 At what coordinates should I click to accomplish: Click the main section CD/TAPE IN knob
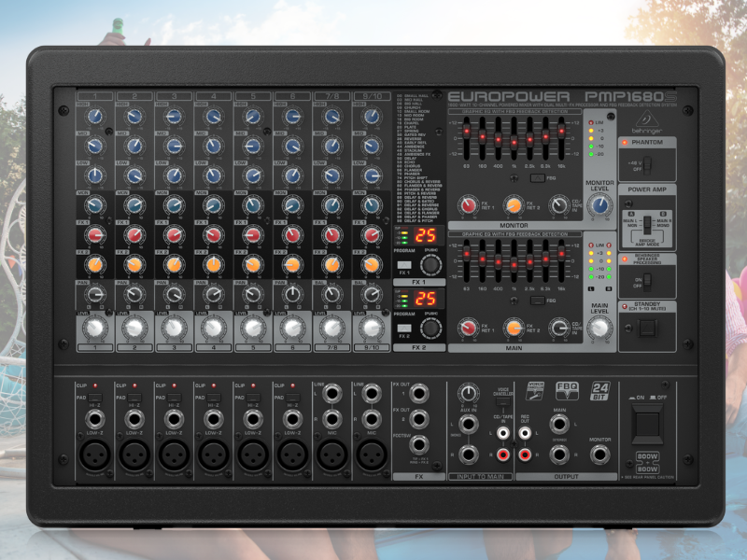point(558,328)
